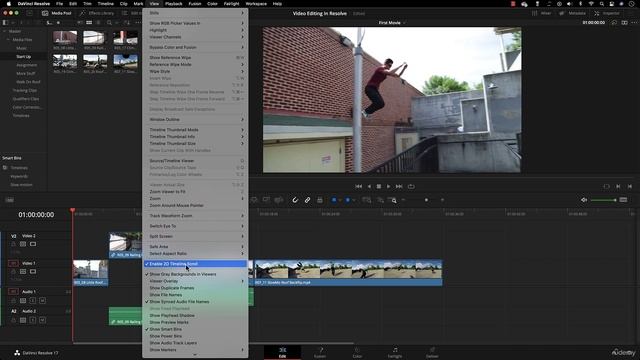
Task: Click Wi-Fi icon in macOS menu bar
Action: coord(591,4)
